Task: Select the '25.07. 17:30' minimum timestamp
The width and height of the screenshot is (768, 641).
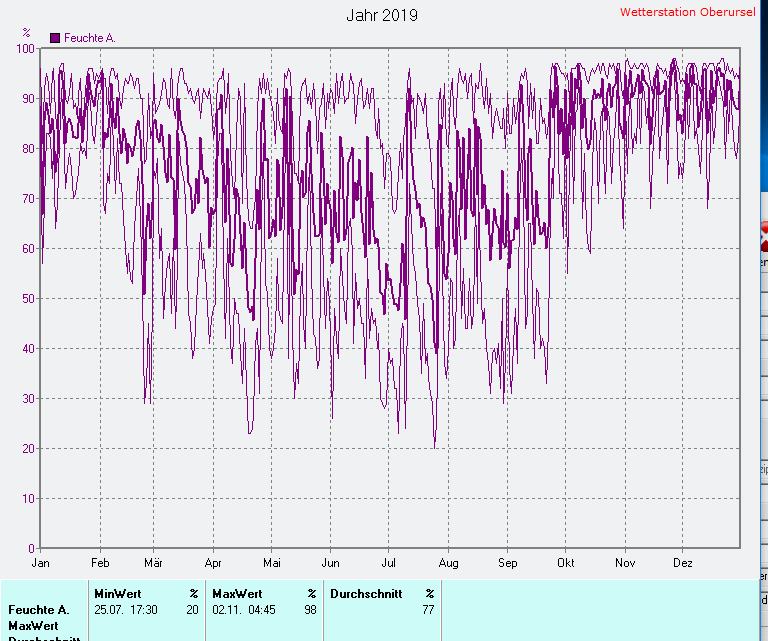Action: (x=126, y=610)
